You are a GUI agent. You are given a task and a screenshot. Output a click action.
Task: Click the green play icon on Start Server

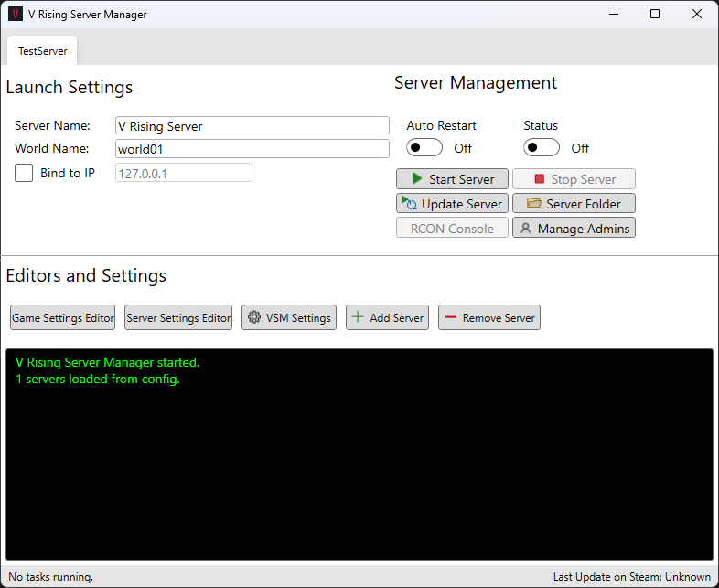(417, 178)
